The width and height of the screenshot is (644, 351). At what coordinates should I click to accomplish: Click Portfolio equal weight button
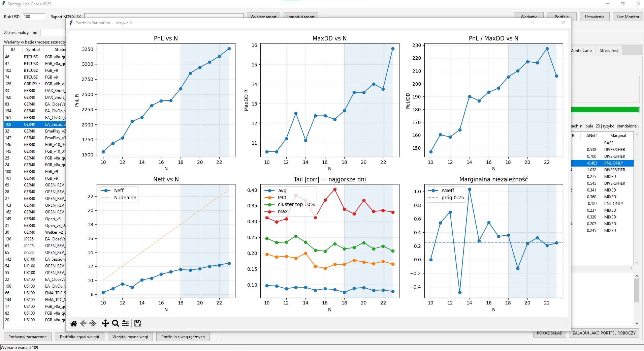pos(80,337)
